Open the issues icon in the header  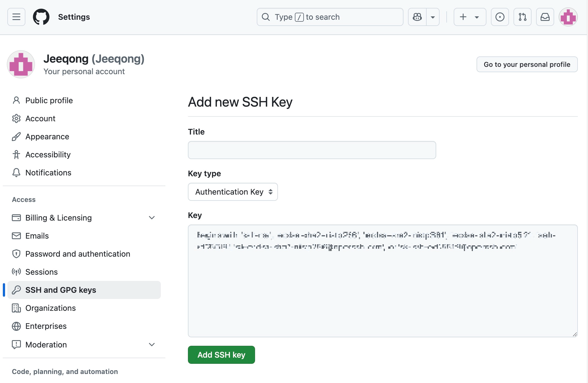tap(500, 17)
